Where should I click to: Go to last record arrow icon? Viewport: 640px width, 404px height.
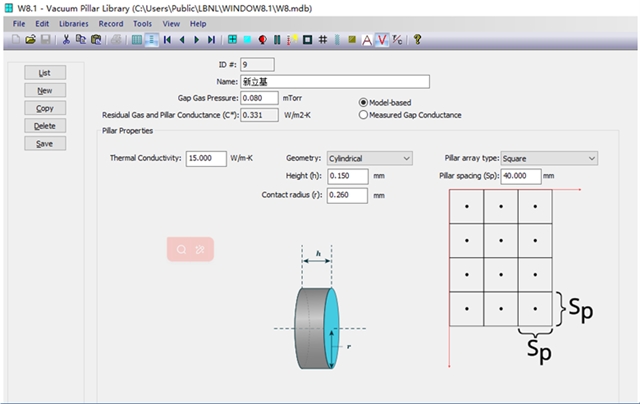click(211, 40)
